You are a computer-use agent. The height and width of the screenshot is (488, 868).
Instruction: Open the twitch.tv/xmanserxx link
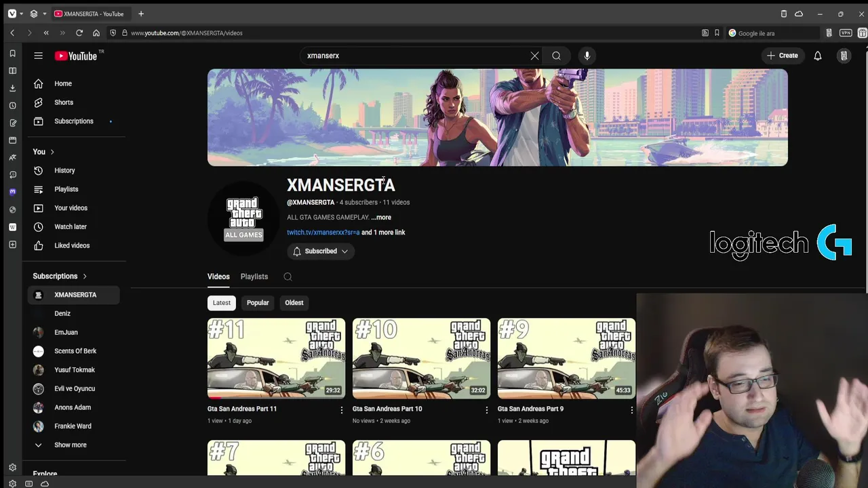click(323, 232)
